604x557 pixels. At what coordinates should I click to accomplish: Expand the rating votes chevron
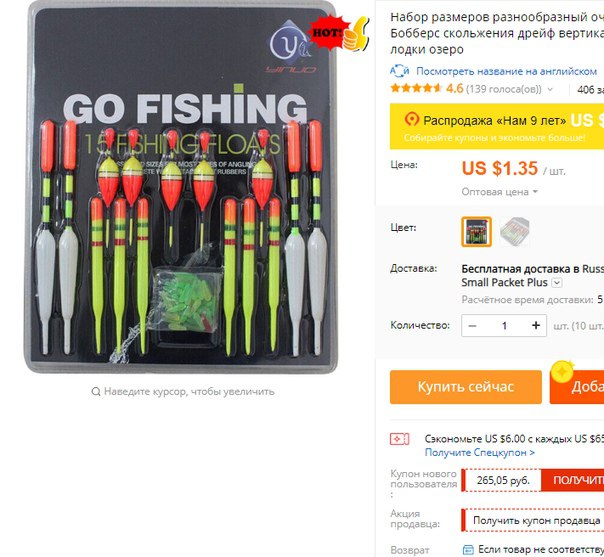pyautogui.click(x=550, y=89)
